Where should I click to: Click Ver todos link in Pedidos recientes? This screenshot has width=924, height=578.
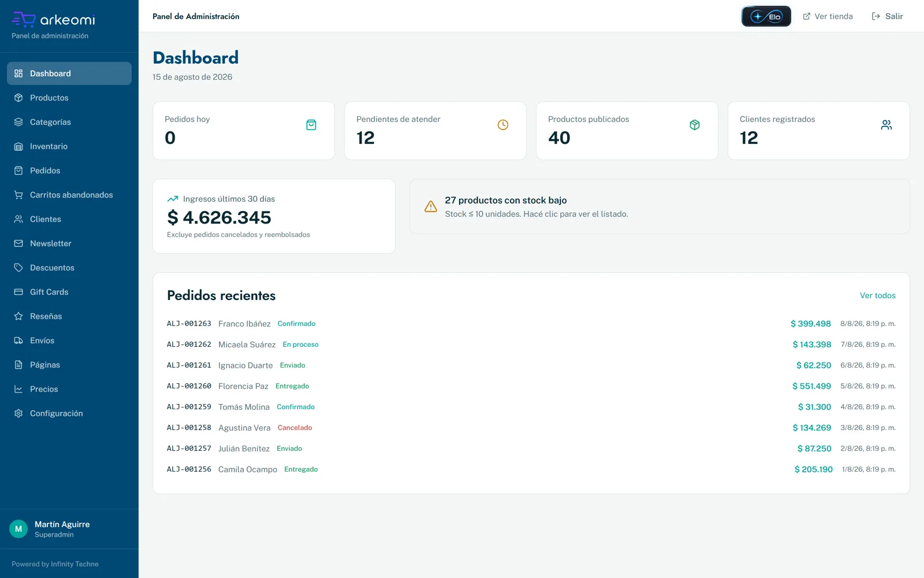(x=877, y=295)
